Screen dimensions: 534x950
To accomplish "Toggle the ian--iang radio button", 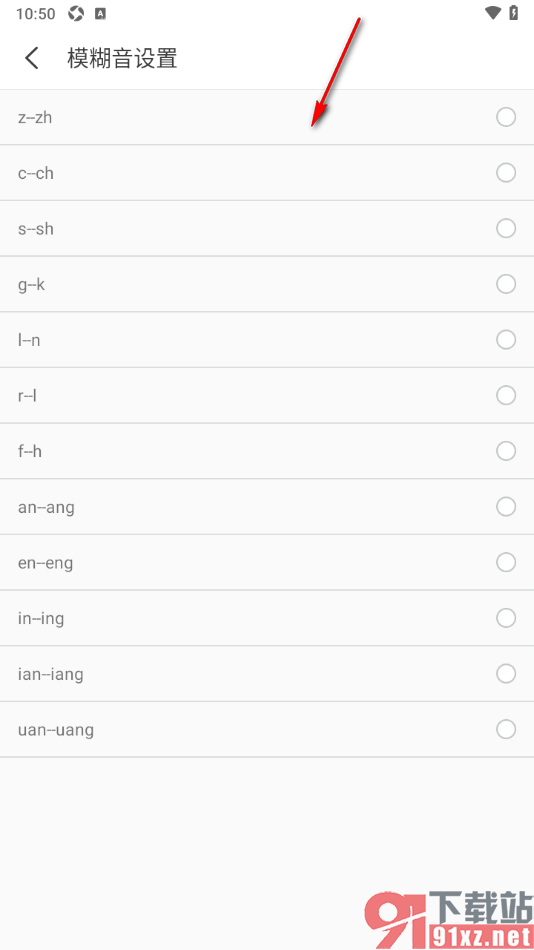I will (506, 673).
